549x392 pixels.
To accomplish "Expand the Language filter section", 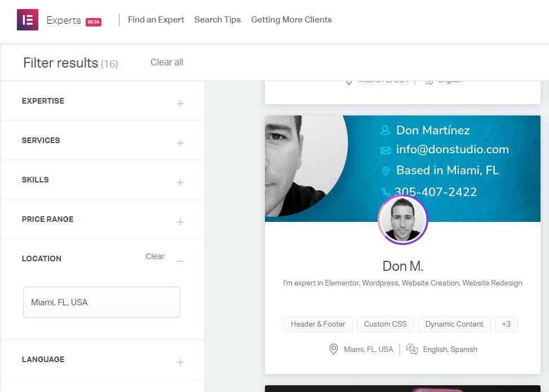I will (180, 362).
